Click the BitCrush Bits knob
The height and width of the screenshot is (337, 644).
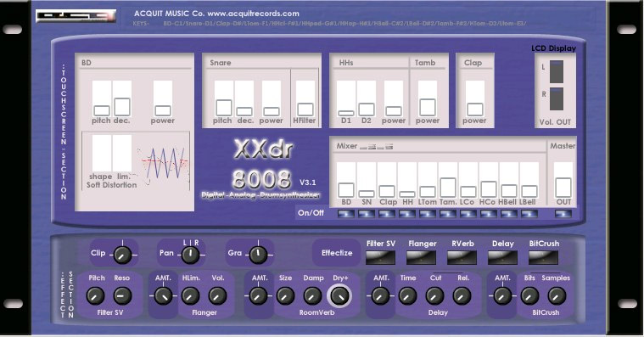(x=529, y=295)
